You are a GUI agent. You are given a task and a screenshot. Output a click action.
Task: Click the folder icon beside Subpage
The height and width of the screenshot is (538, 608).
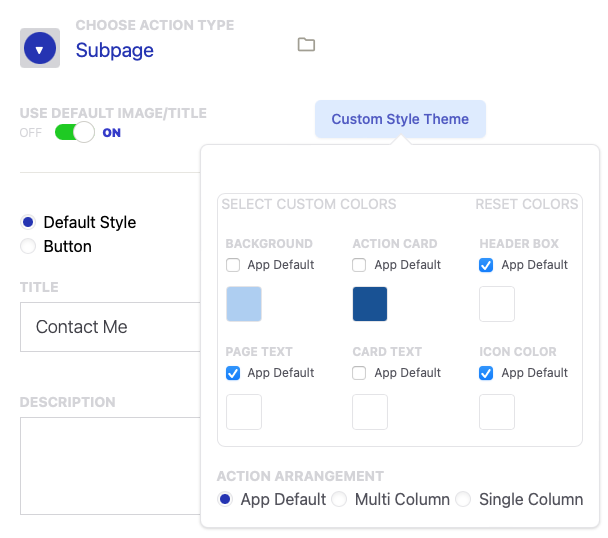(x=306, y=44)
